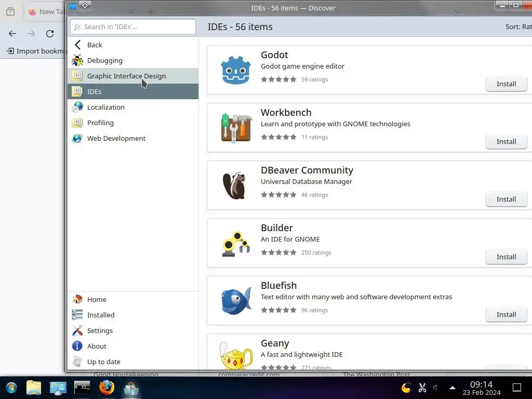532x399 pixels.
Task: Open the Profiling category
Action: [x=133, y=123]
